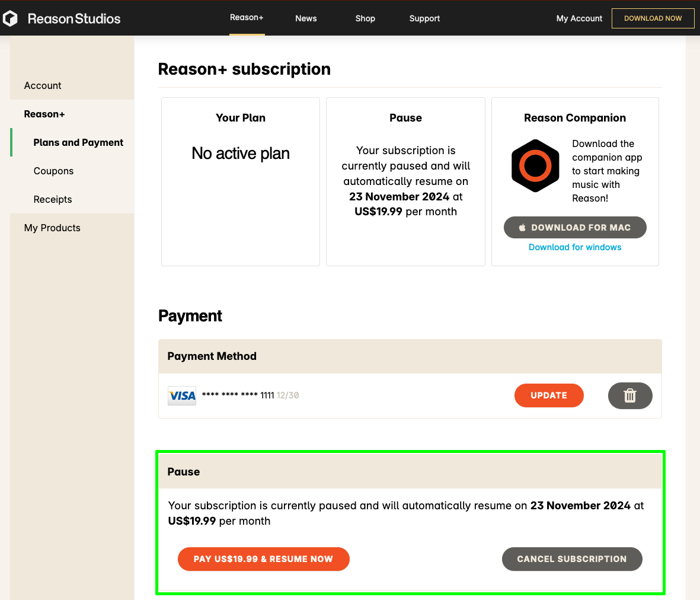Select Account in the sidebar
700x600 pixels.
(43, 85)
